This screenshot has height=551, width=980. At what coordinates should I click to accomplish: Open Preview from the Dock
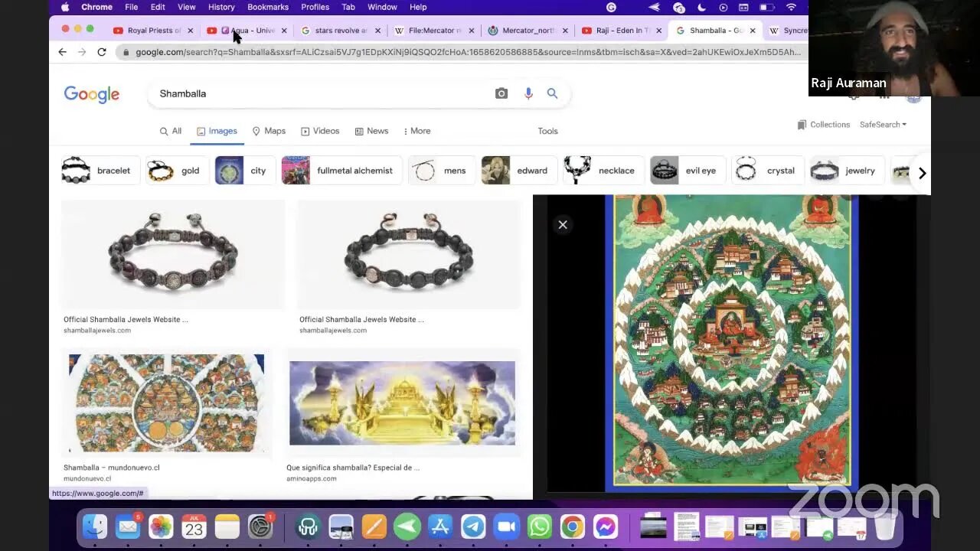(341, 527)
